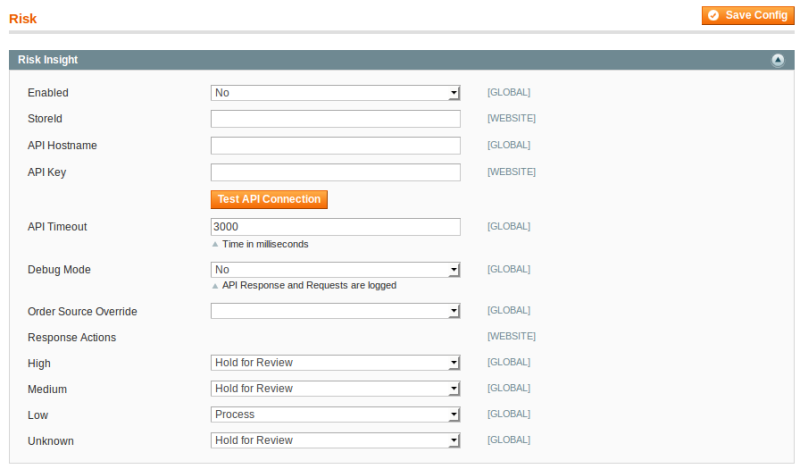800x469 pixels.
Task: Open the Low response action dropdown
Action: 335,414
